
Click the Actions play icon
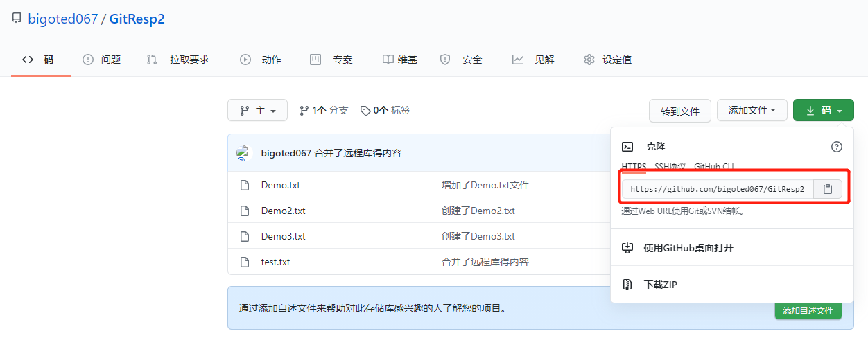tap(245, 60)
